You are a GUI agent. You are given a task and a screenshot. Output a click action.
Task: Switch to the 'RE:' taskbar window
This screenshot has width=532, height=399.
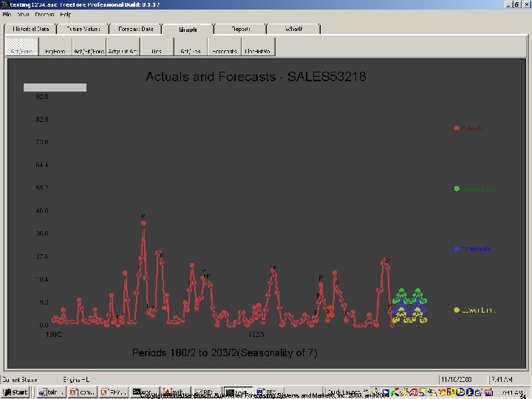click(207, 392)
